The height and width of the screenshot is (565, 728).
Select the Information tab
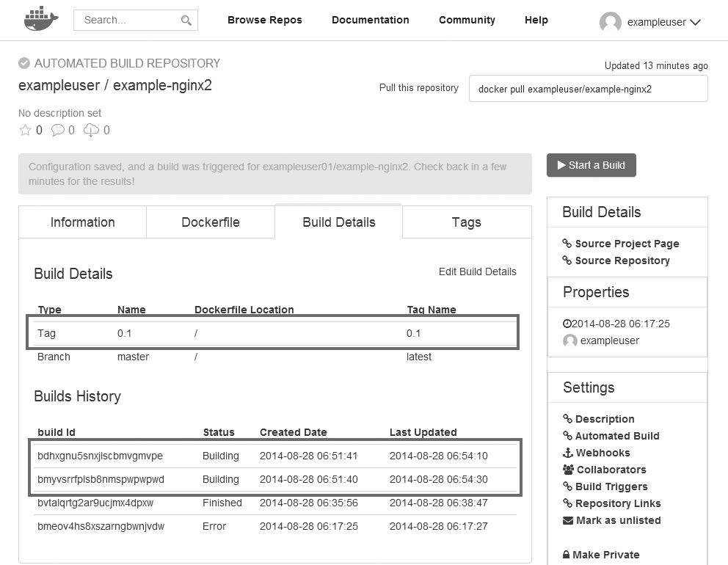(x=82, y=222)
